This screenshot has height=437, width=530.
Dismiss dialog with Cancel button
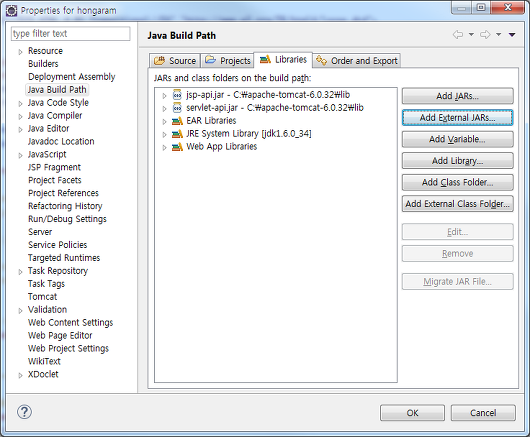[x=483, y=413]
